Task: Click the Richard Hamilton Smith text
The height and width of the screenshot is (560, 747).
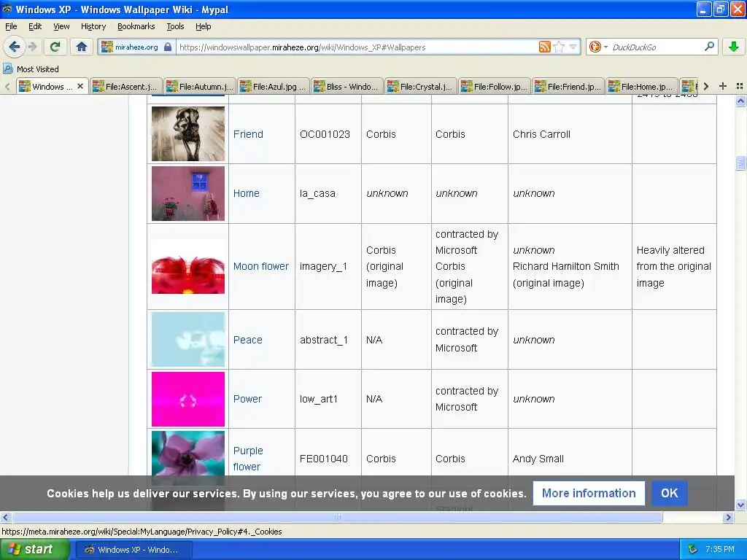Action: pos(565,266)
